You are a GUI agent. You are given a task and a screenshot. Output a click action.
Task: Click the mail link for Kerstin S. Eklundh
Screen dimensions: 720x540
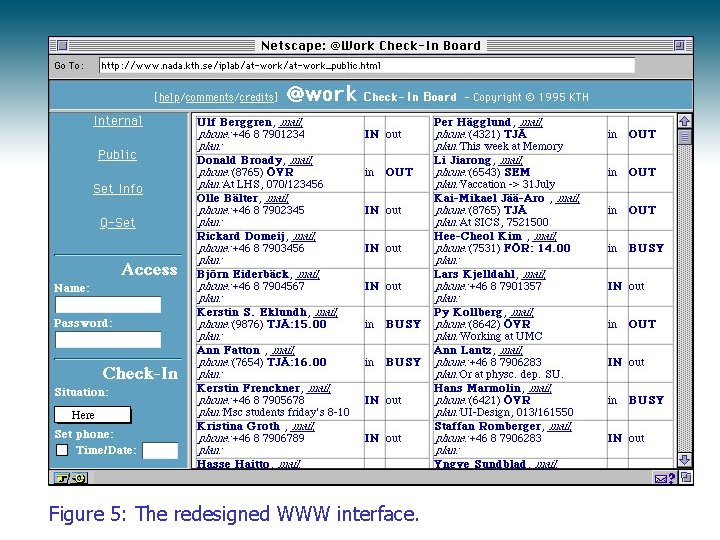point(326,313)
